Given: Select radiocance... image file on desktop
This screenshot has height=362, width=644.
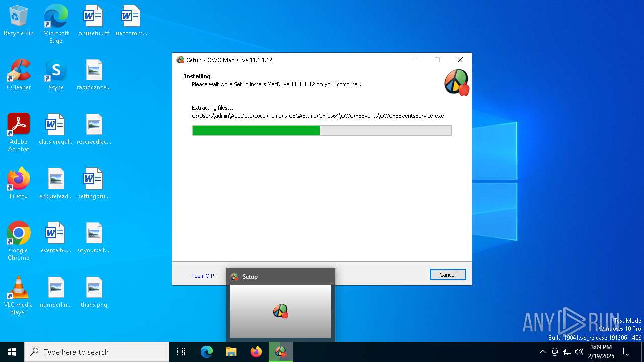Looking at the screenshot, I should click(x=94, y=75).
